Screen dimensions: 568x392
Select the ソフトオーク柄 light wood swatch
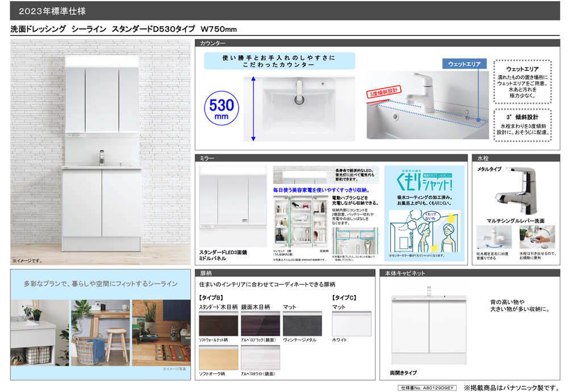(219, 357)
